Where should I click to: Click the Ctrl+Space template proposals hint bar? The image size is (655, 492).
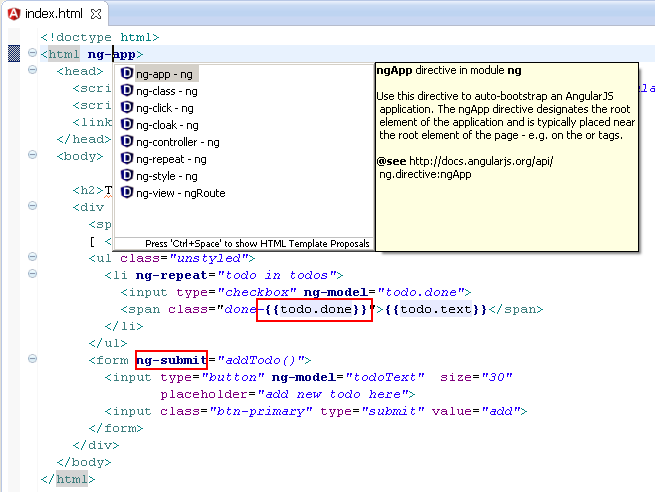click(x=244, y=243)
